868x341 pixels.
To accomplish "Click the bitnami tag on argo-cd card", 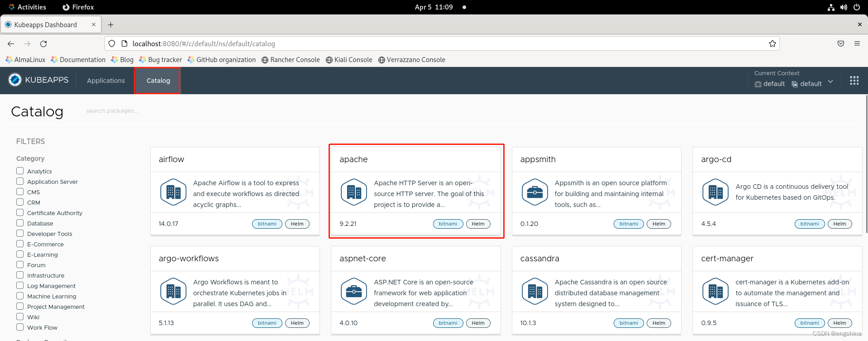I will coord(810,224).
